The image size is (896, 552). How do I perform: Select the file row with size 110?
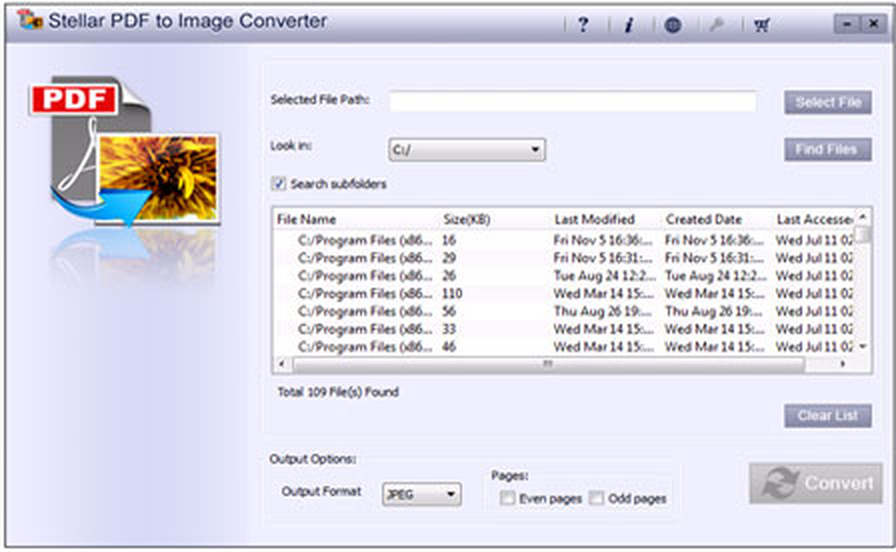(x=564, y=293)
